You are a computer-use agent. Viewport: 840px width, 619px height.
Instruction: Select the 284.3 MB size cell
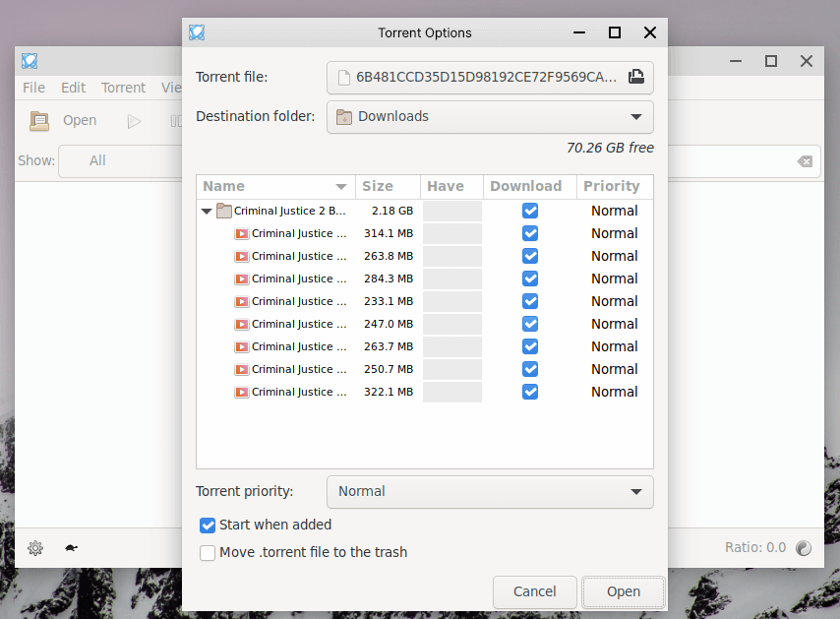[389, 279]
